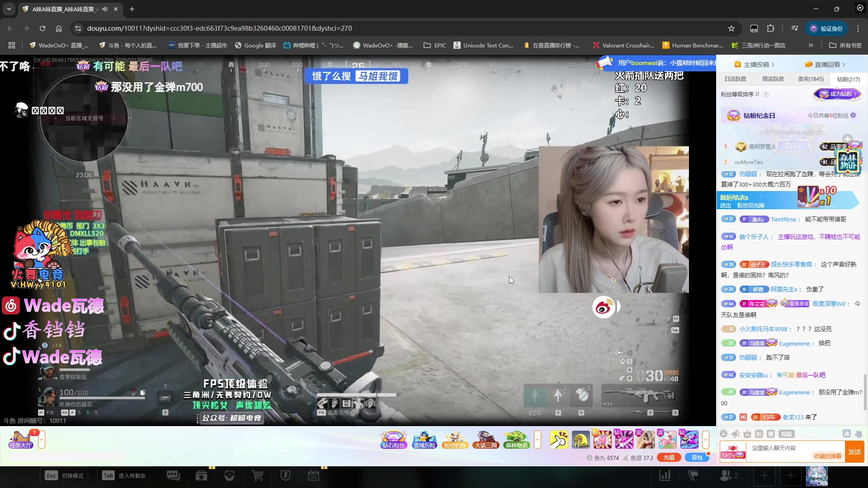Open the browser tab search dropdown

[9, 9]
